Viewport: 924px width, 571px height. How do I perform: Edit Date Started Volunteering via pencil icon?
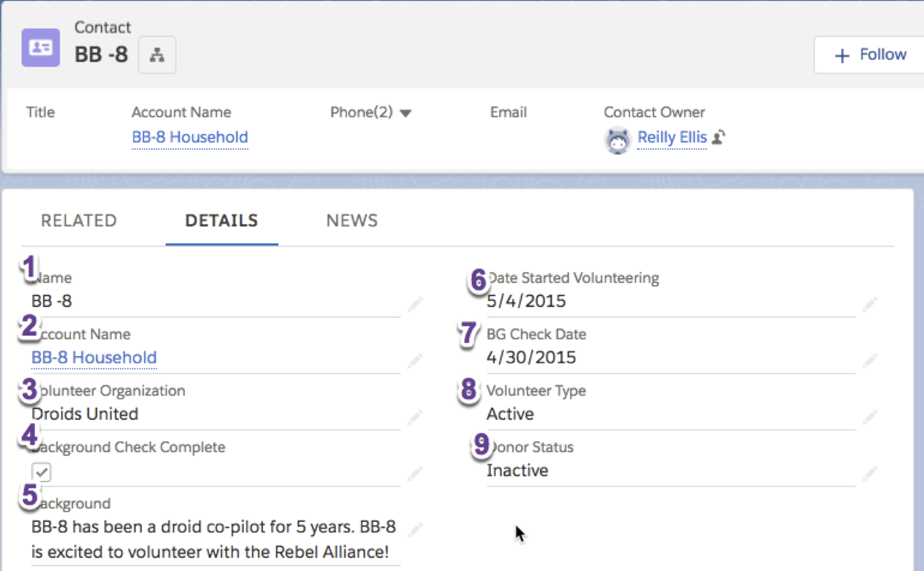[x=869, y=304]
